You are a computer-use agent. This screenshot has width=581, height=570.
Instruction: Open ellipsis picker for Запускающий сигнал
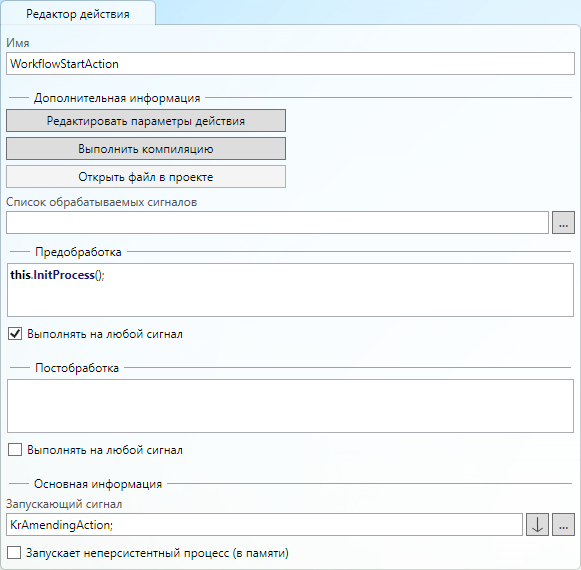[563, 524]
